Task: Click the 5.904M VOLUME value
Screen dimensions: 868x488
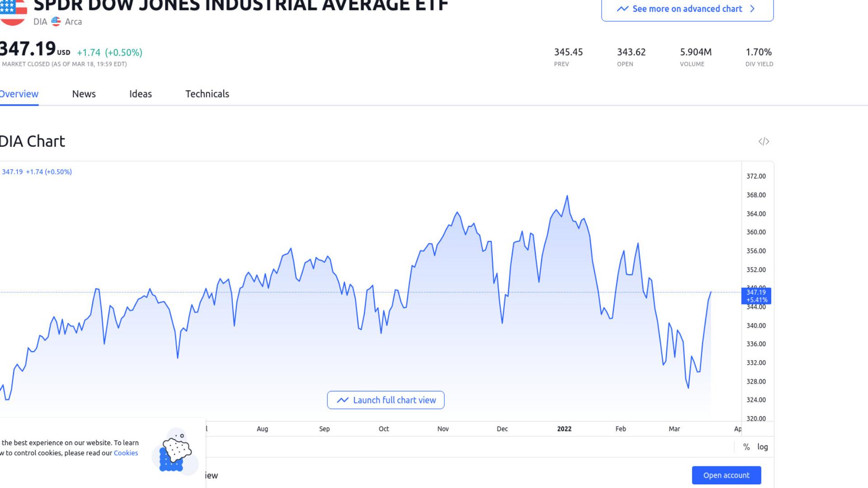Action: [696, 52]
